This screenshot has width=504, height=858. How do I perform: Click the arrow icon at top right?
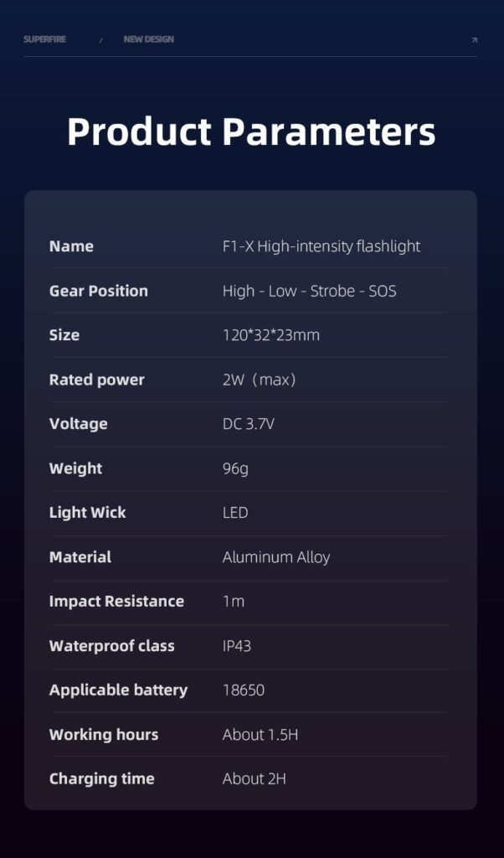pos(474,39)
